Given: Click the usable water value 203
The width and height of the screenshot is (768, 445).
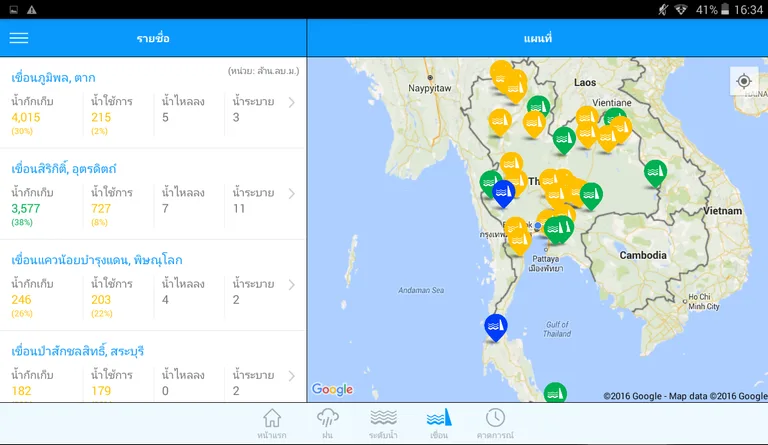Looking at the screenshot, I should click(x=101, y=300).
